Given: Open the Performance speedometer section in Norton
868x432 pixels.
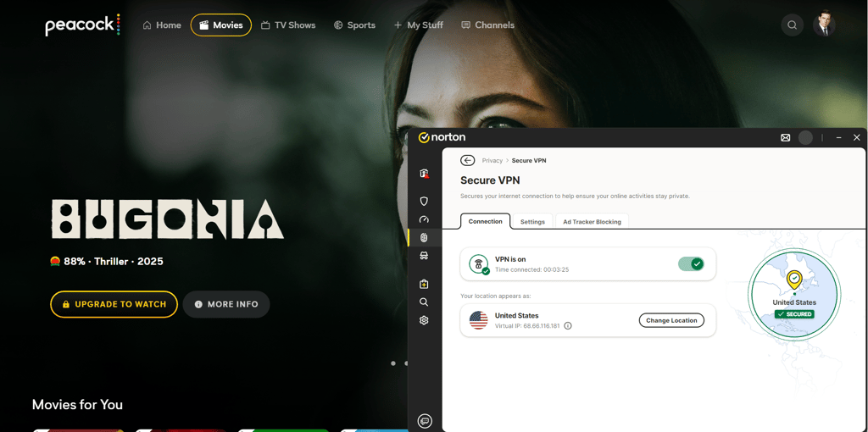Looking at the screenshot, I should click(x=424, y=219).
